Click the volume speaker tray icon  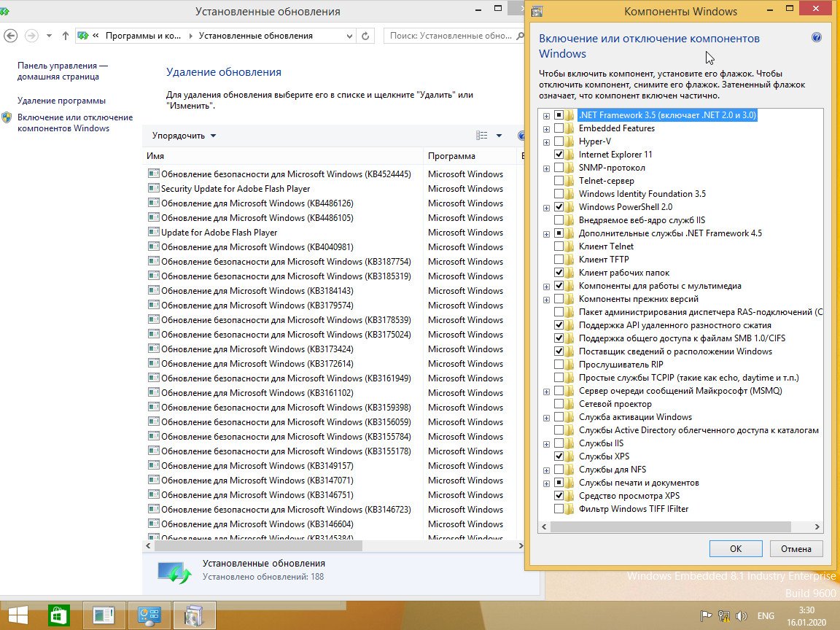pos(742,615)
